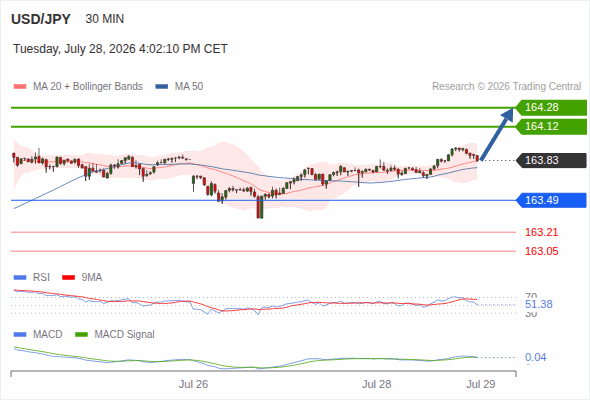
Task: Click the 9MA red legend swatch
Action: pyautogui.click(x=68, y=278)
